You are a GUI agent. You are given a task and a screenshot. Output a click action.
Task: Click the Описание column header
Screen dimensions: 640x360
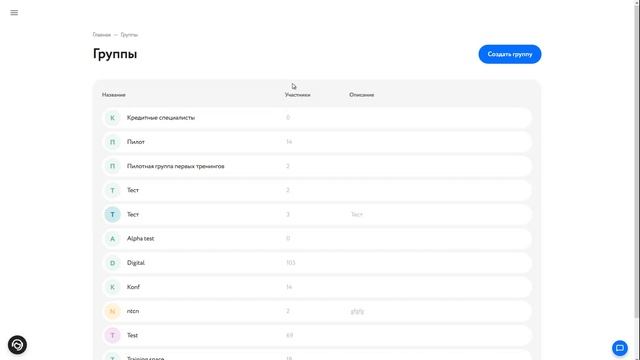coord(361,95)
